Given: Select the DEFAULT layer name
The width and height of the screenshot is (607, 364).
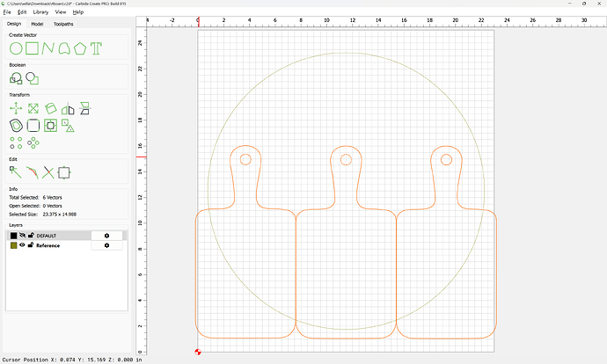Looking at the screenshot, I should click(x=47, y=236).
